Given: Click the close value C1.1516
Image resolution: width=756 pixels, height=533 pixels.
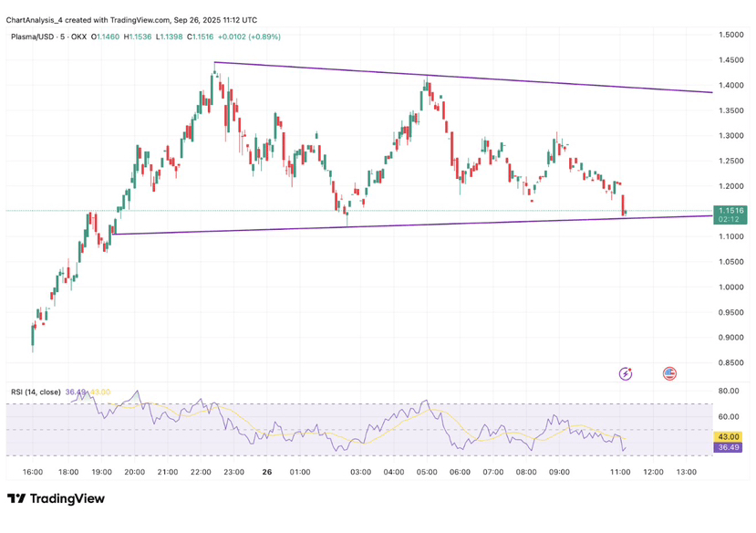Looking at the screenshot, I should pyautogui.click(x=200, y=37).
